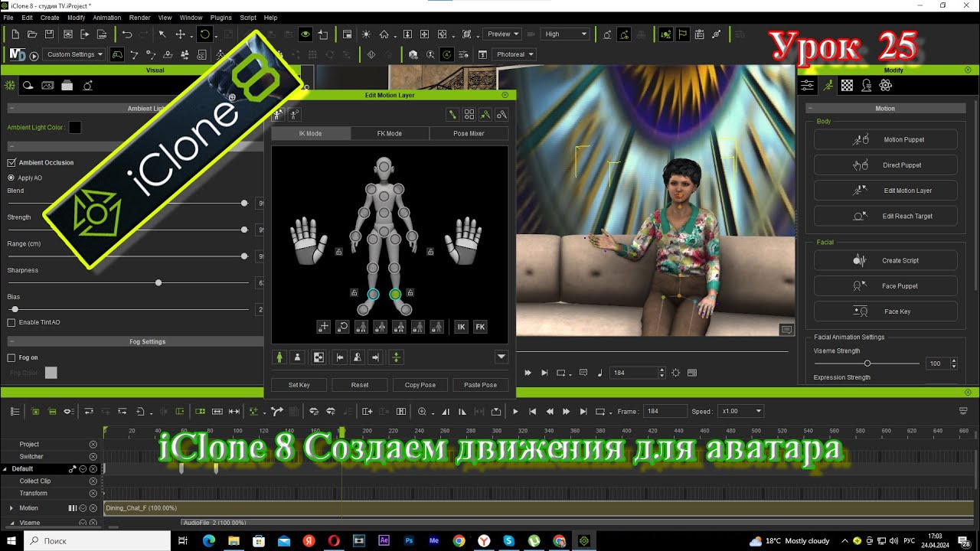Click the New Project icon
Viewport: 980px width, 551px height.
click(15, 34)
